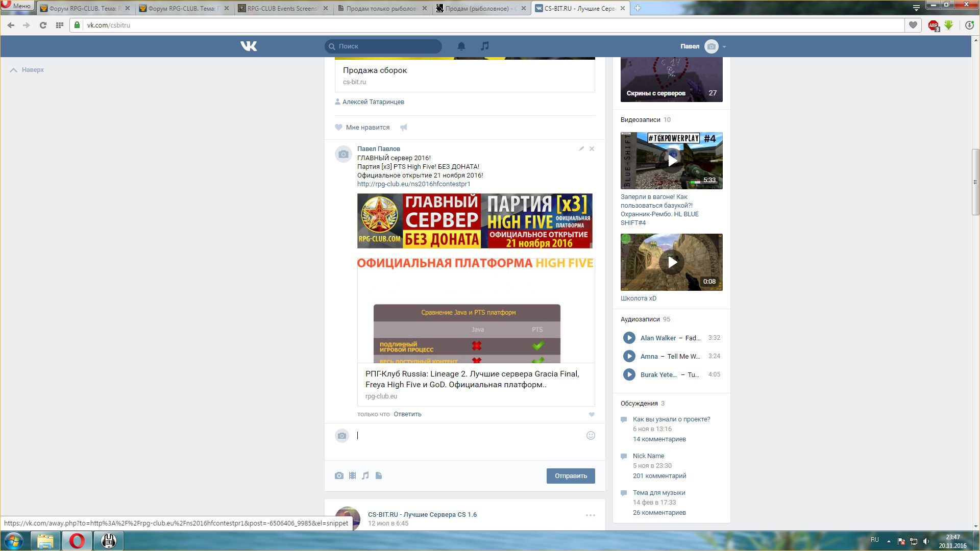This screenshot has height=551, width=980.
Task: Switch to RPG-CLUB Events Screenshots tab
Action: pyautogui.click(x=283, y=8)
